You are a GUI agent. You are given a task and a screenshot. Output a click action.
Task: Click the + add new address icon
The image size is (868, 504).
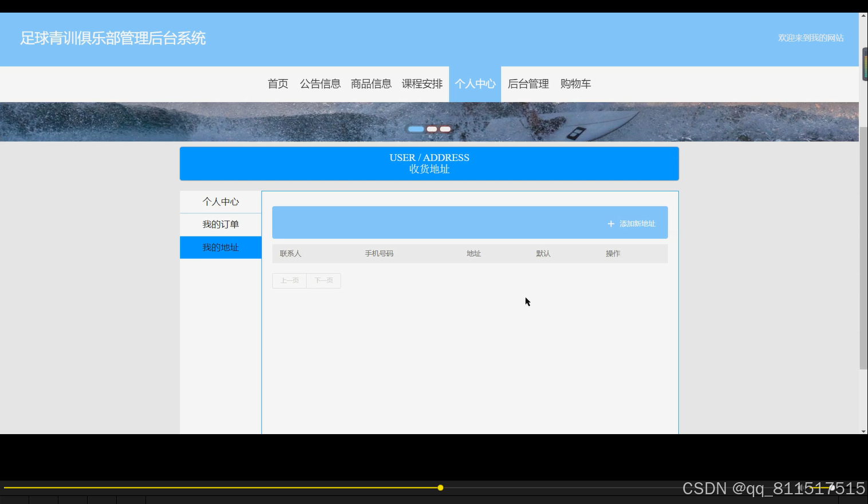[x=610, y=223]
